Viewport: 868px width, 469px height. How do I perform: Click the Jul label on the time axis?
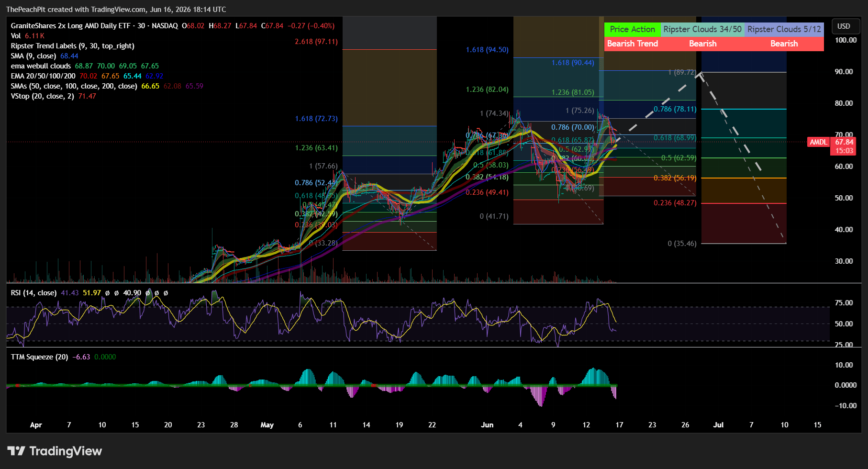coord(718,425)
